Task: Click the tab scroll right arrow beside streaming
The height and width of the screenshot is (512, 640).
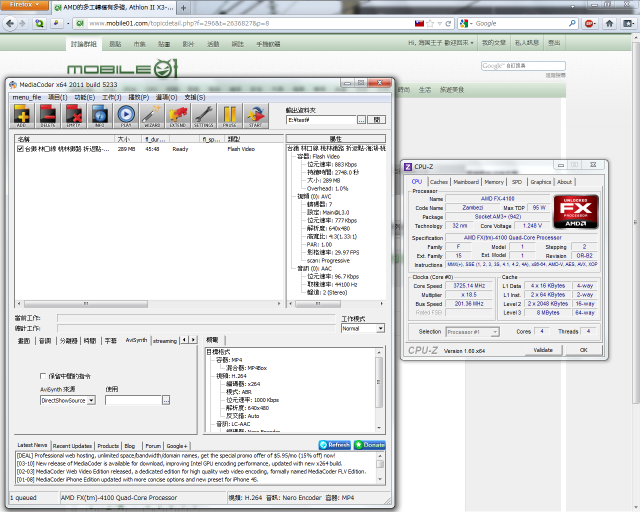Action: [193, 340]
